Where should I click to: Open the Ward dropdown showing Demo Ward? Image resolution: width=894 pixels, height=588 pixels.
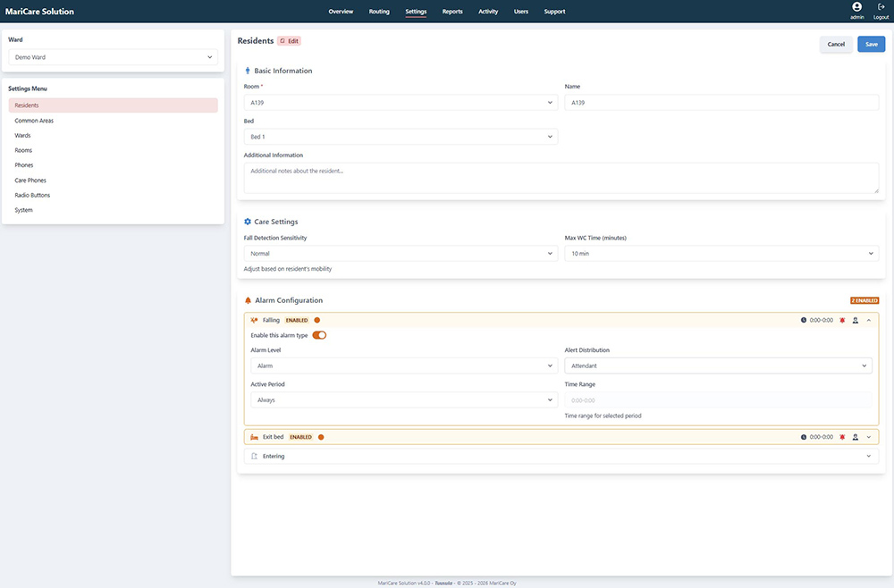tap(113, 57)
